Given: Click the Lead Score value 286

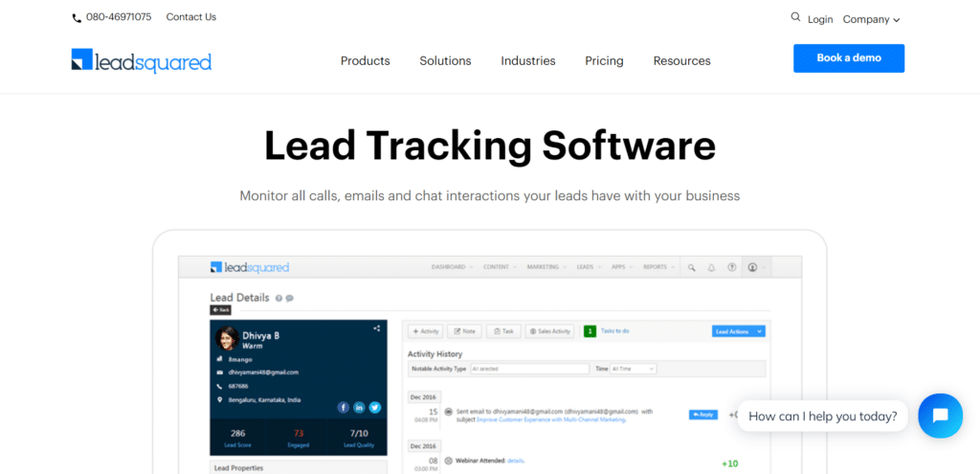Looking at the screenshot, I should [237, 434].
